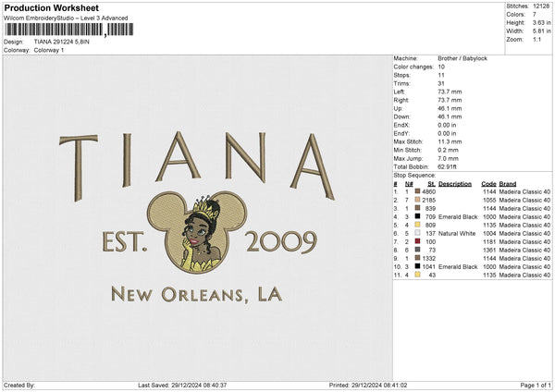Select stitch count 1332 in stop row 9
This screenshot has width=555, height=392.
click(x=428, y=258)
